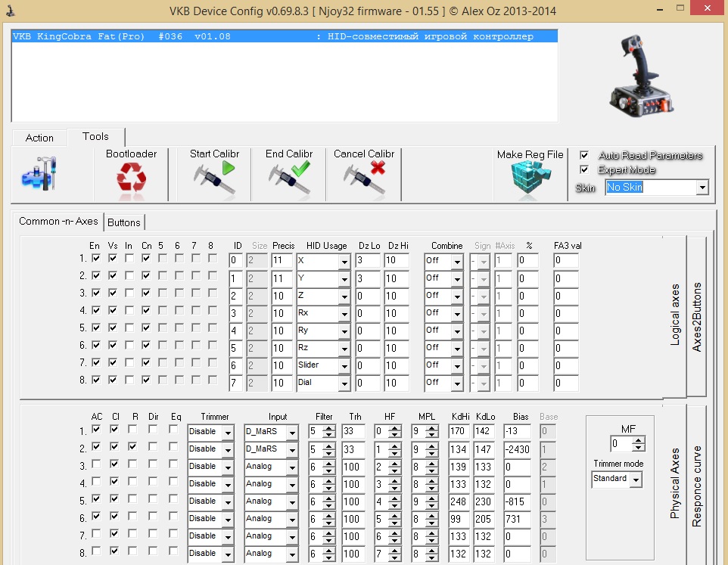This screenshot has width=728, height=565.
Task: Click KdLo field showing 205
Action: click(484, 519)
